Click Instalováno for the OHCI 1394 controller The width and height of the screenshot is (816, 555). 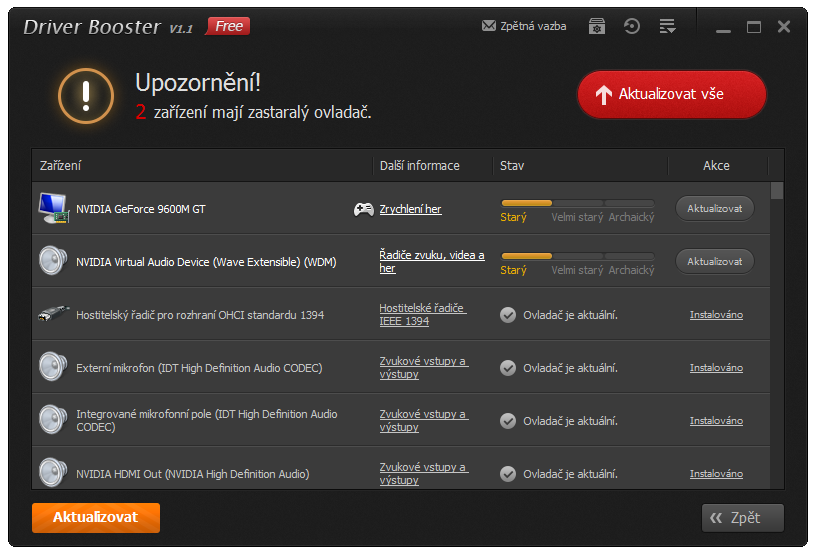(716, 314)
